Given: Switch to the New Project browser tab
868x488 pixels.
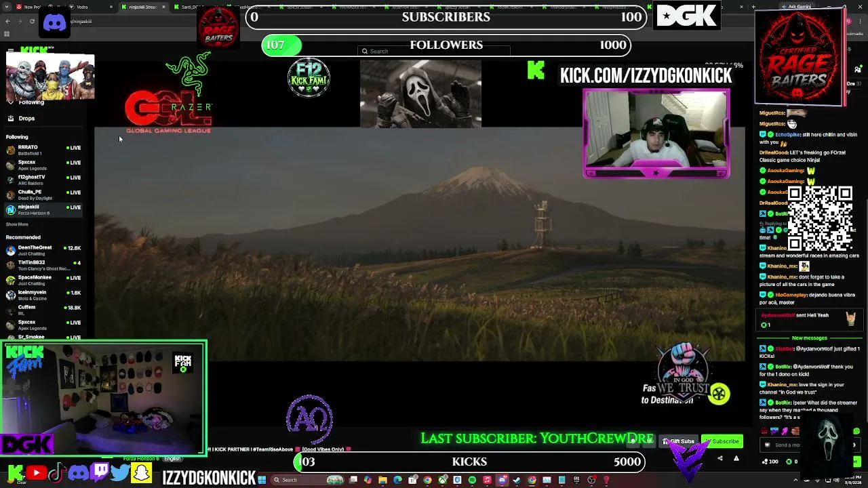Looking at the screenshot, I should tap(31, 7).
